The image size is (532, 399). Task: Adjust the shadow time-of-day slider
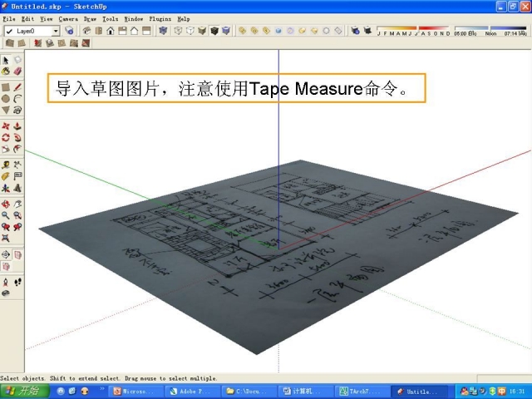(x=490, y=31)
